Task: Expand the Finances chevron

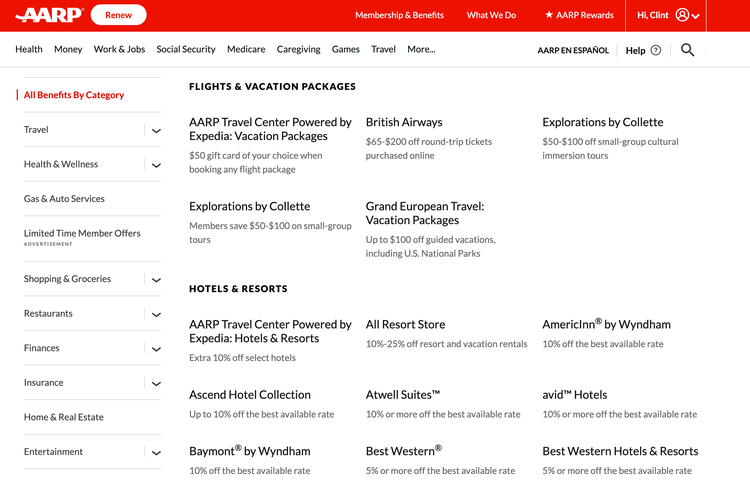Action: click(x=156, y=349)
